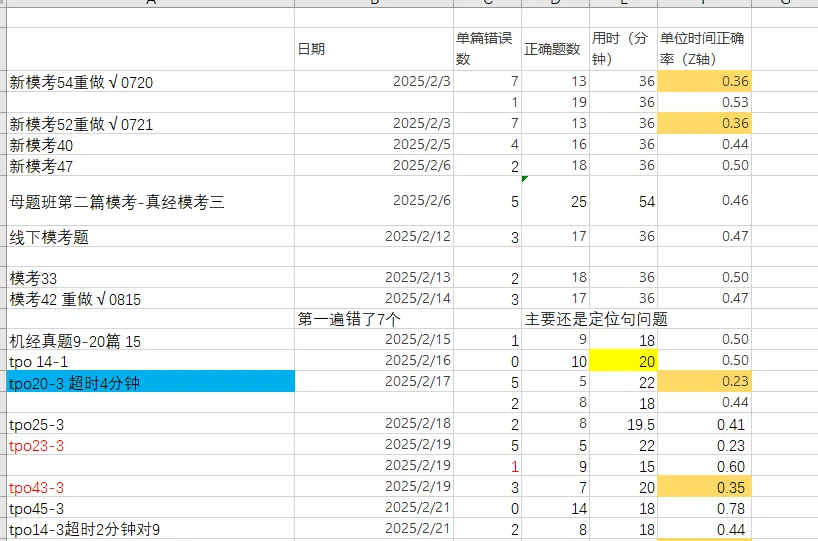Click the 单篇错误数 header cell
Screen dimensions: 818x541
click(487, 49)
